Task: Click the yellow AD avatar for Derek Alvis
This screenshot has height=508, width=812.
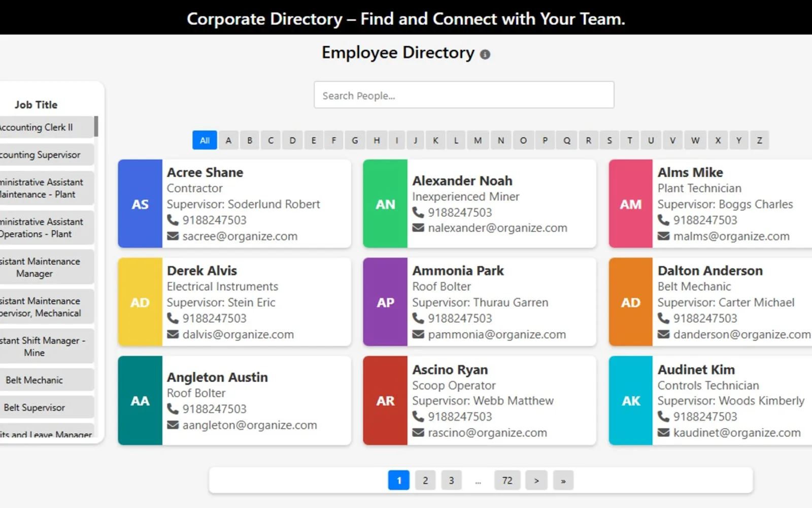Action: coord(140,302)
